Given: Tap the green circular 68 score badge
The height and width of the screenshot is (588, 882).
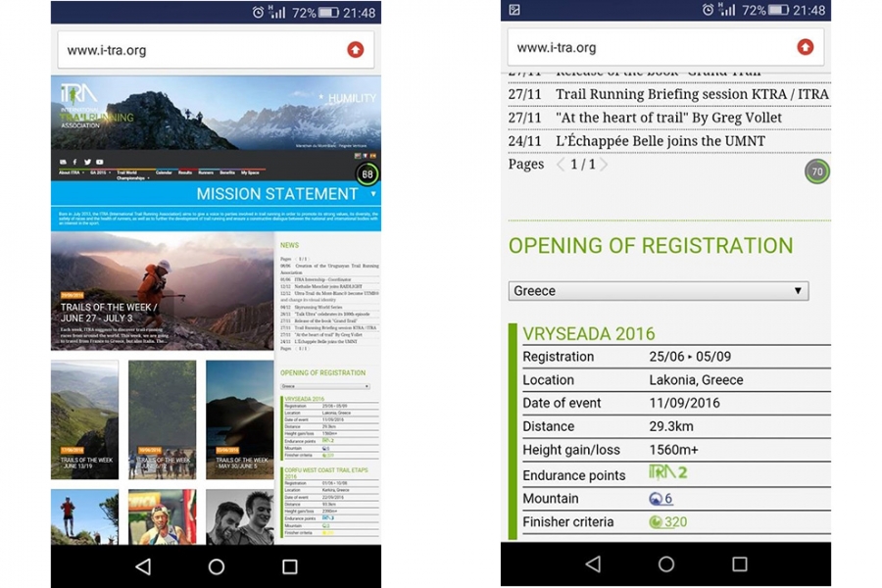Looking at the screenshot, I should click(367, 174).
